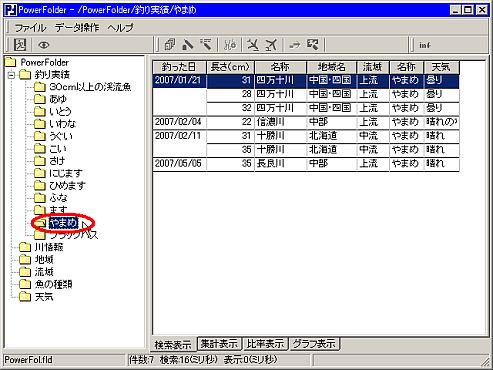493x370 pixels.
Task: Click the 長さ(cm) column header
Action: 230,67
